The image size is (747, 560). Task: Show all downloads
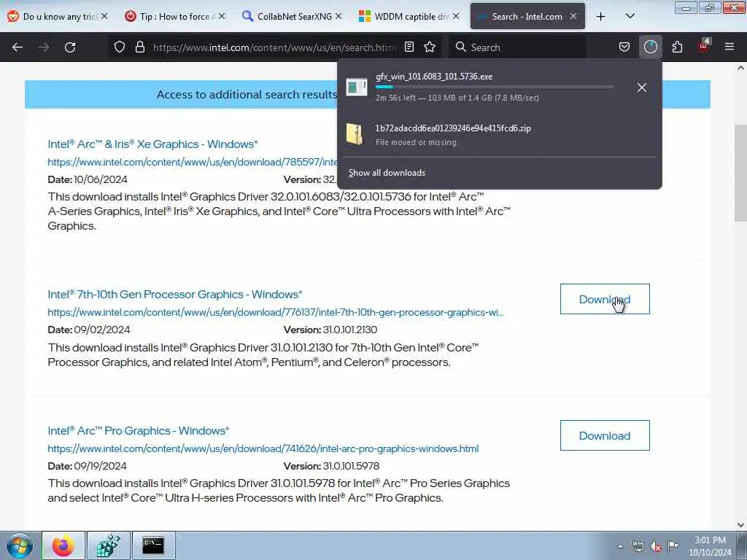[x=387, y=173]
